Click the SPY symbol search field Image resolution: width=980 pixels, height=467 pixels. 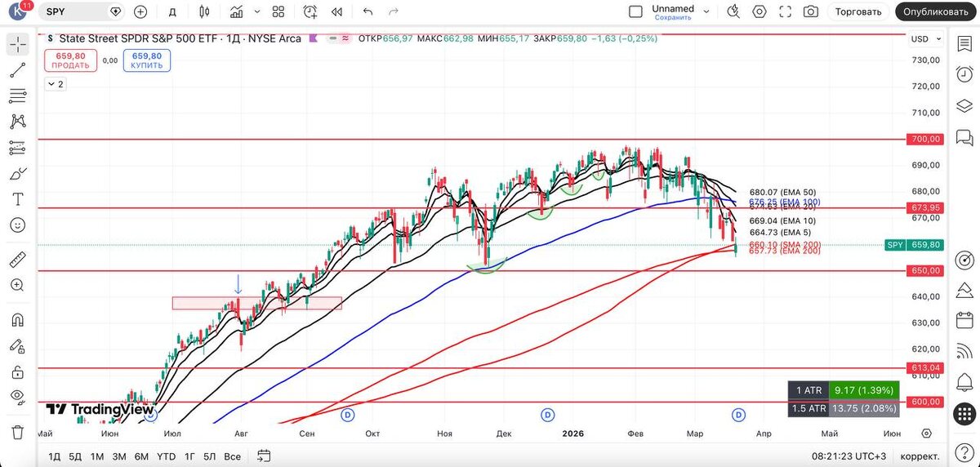point(74,11)
